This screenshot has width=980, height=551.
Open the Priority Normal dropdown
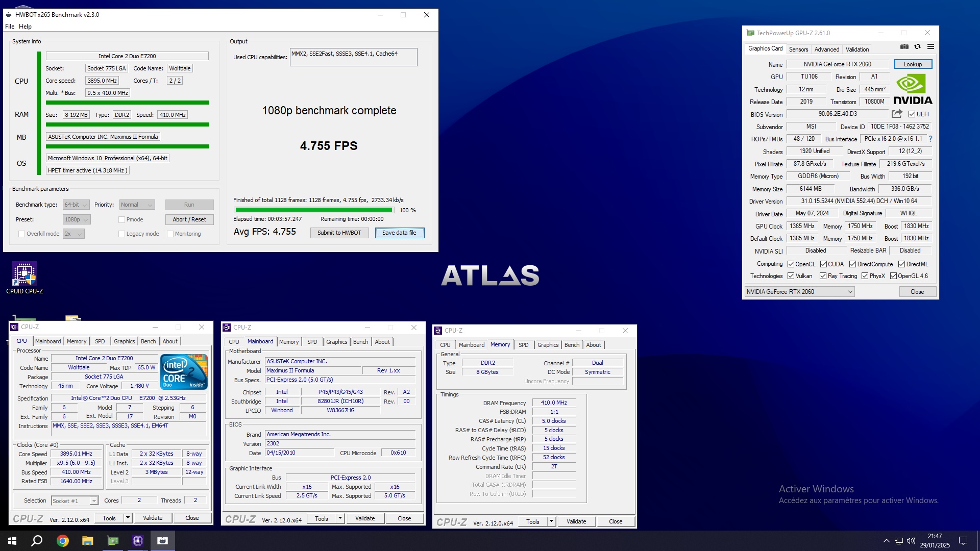(x=137, y=205)
